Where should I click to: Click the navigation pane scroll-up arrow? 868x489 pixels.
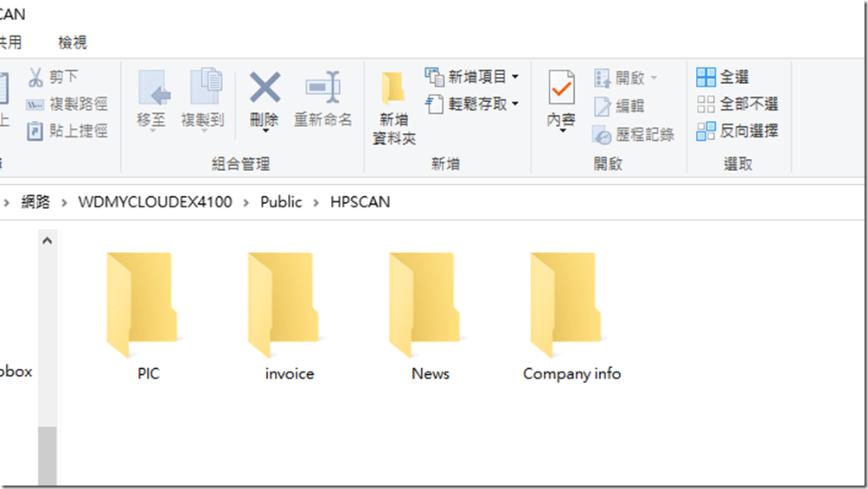47,241
